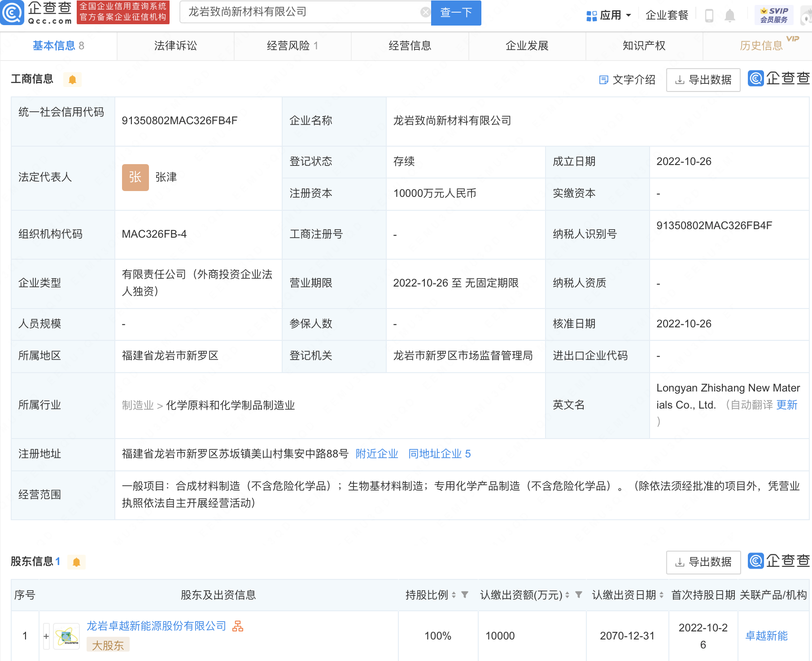Screen dimensions: 812x661
Task: Click 更新 link next to English name
Action: (786, 405)
